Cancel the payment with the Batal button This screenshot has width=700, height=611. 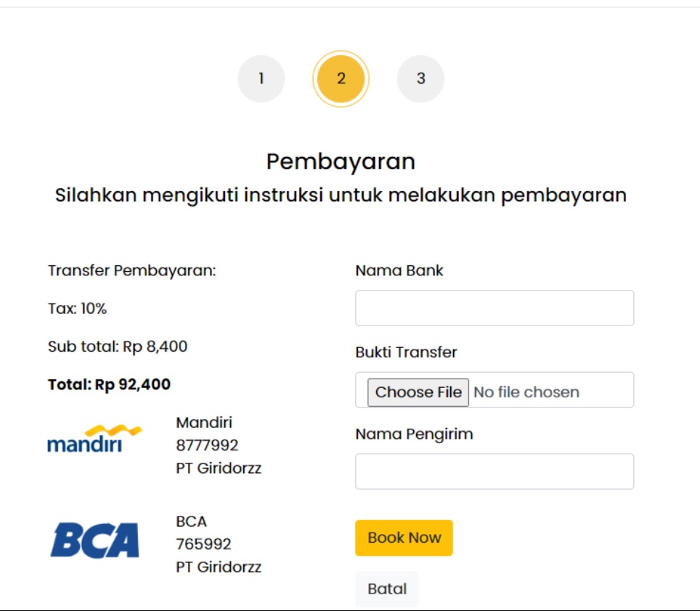tap(387, 588)
